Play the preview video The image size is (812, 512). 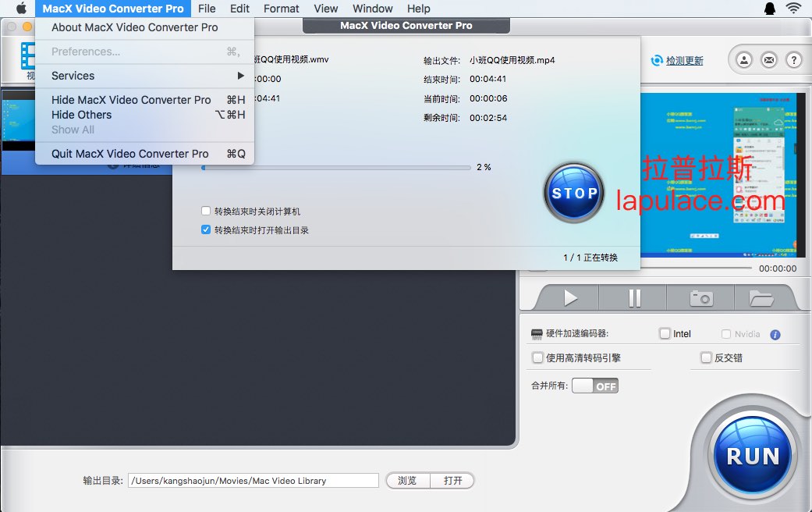[570, 298]
